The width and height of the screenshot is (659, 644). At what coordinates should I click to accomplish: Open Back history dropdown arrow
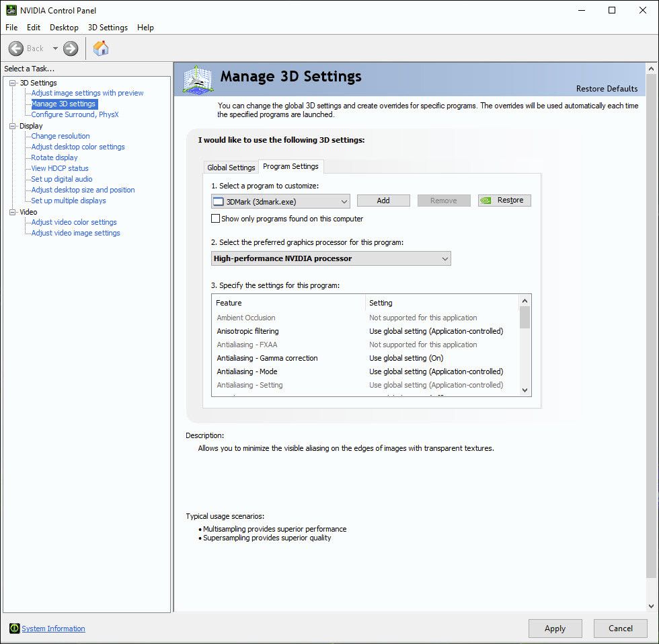55,48
